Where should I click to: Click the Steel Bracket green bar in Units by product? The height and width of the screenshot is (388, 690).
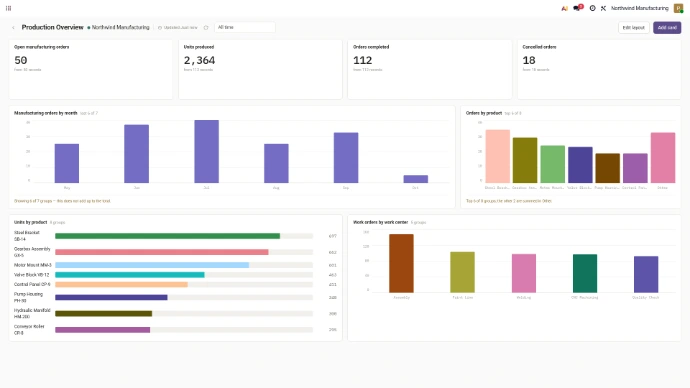pos(167,236)
